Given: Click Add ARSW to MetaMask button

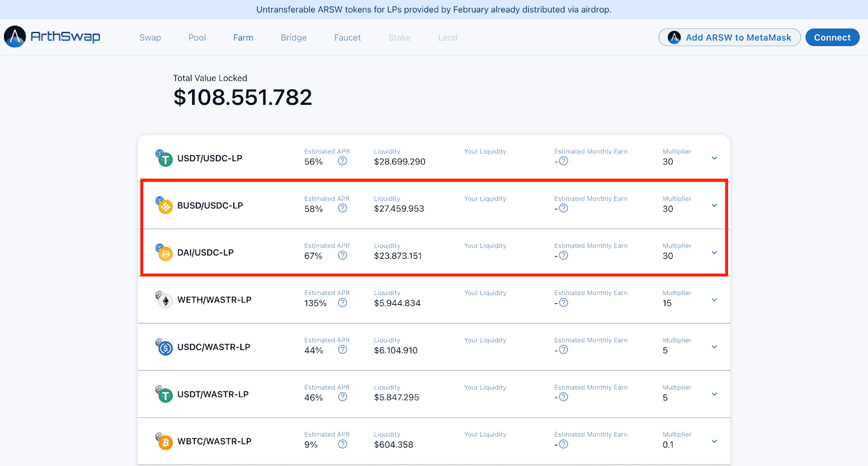Looking at the screenshot, I should [730, 37].
